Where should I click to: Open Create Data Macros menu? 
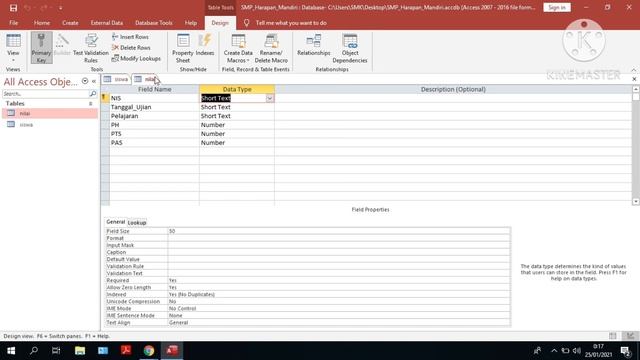pyautogui.click(x=238, y=48)
